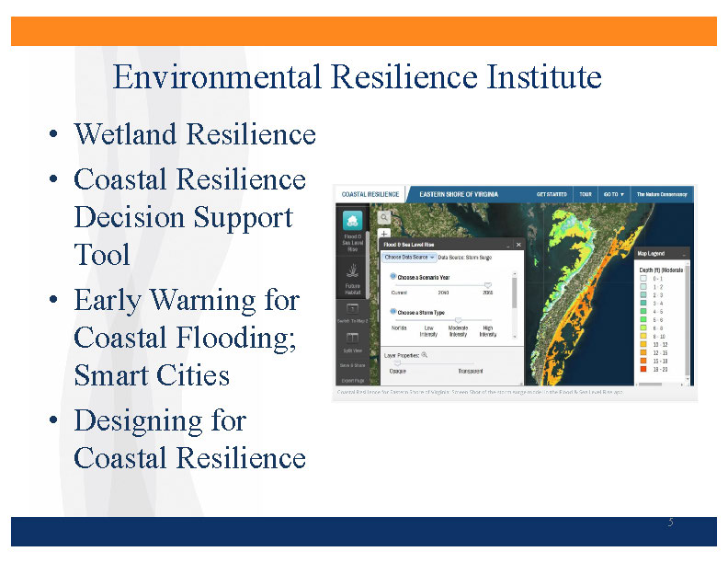This screenshot has width=728, height=563.
Task: Click info icon beside Choose a Storm Type
Action: coord(392,312)
